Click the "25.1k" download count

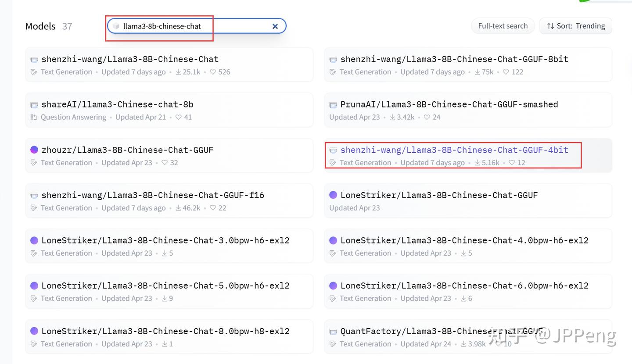pos(191,72)
